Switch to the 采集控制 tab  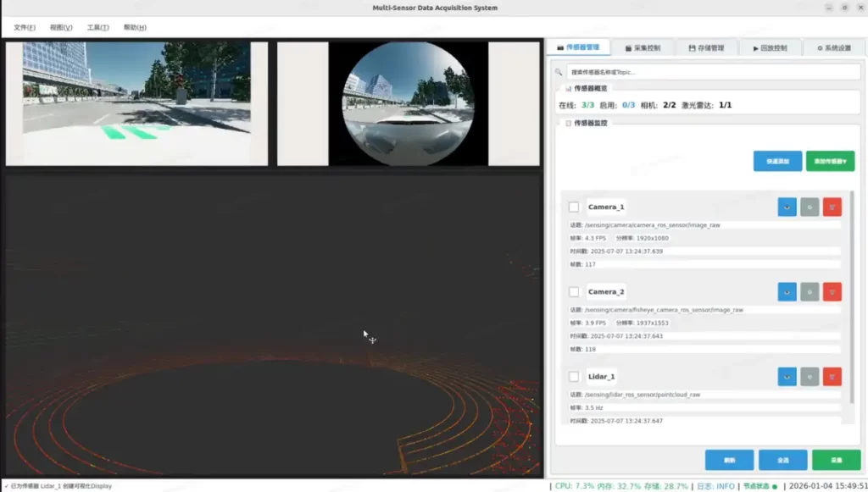click(642, 48)
